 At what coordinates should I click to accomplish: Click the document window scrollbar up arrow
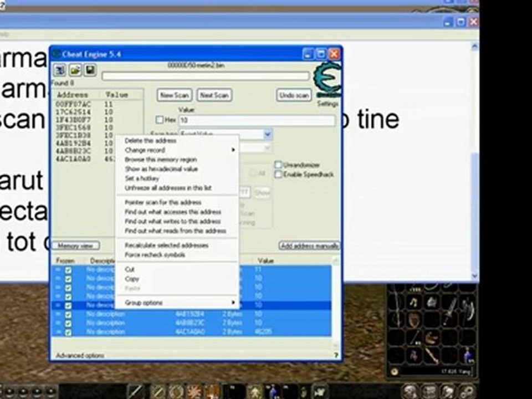[475, 47]
